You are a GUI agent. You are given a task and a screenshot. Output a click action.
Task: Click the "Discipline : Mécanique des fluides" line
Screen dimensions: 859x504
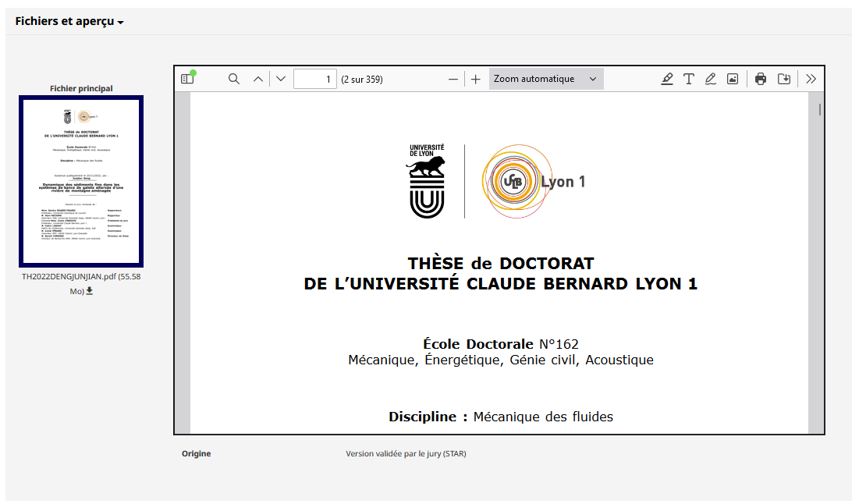point(501,417)
